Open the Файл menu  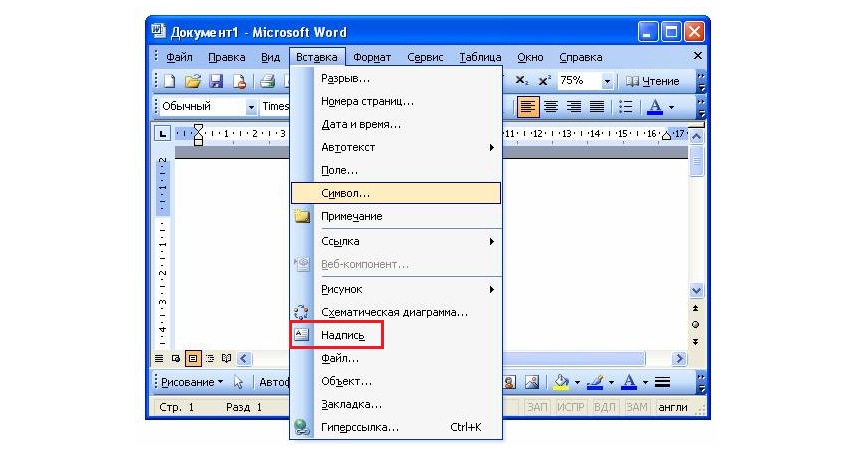(179, 57)
